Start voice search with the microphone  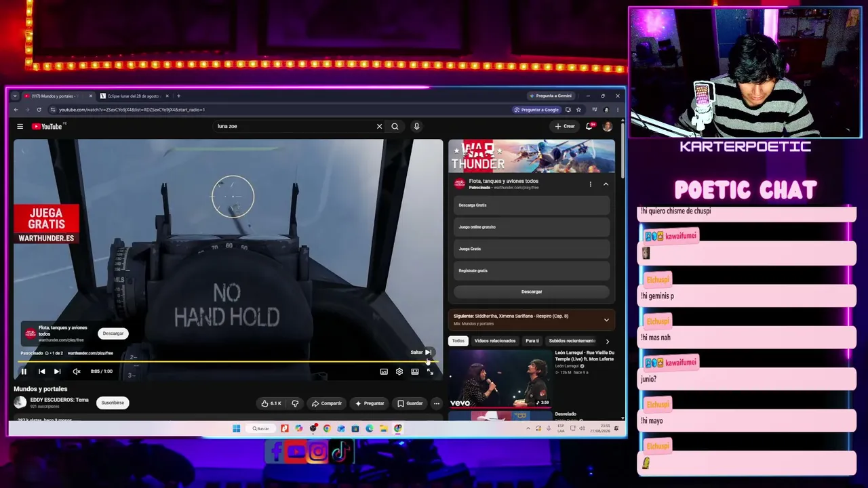(416, 126)
